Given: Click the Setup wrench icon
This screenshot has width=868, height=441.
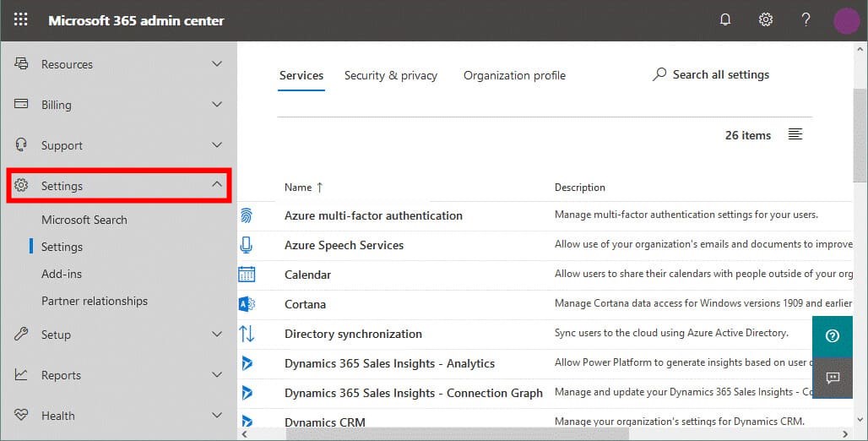Looking at the screenshot, I should click(x=21, y=334).
